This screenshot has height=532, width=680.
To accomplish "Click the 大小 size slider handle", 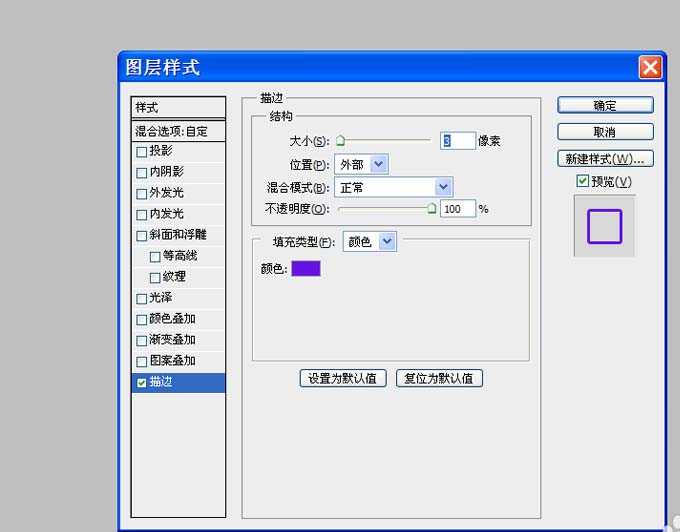I will pyautogui.click(x=340, y=141).
